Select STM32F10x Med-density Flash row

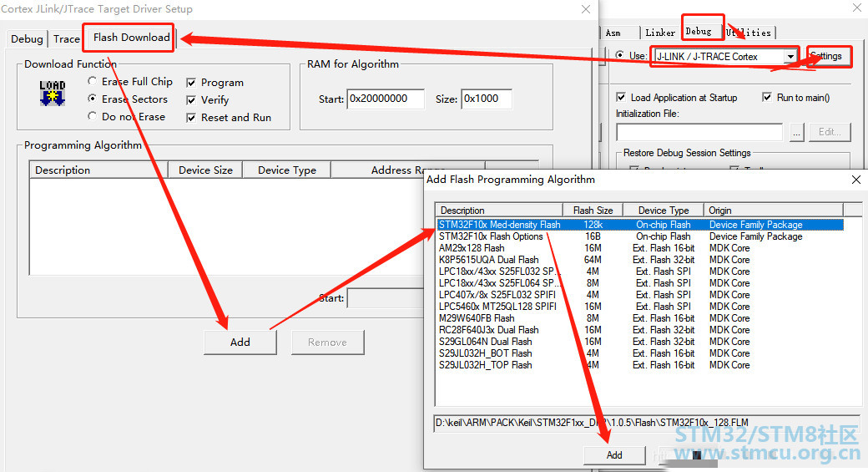pyautogui.click(x=640, y=225)
